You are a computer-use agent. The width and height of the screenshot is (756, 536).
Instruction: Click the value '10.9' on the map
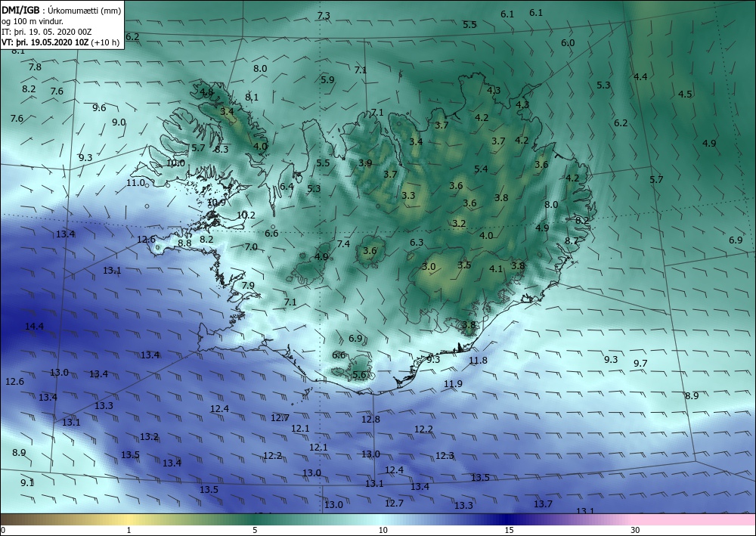[x=216, y=202]
